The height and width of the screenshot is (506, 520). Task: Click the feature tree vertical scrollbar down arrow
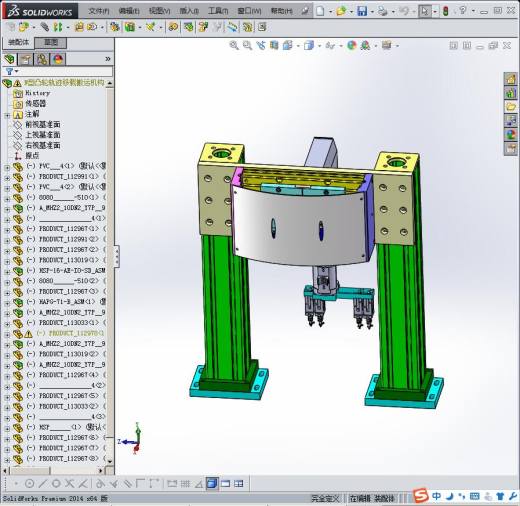click(x=110, y=461)
